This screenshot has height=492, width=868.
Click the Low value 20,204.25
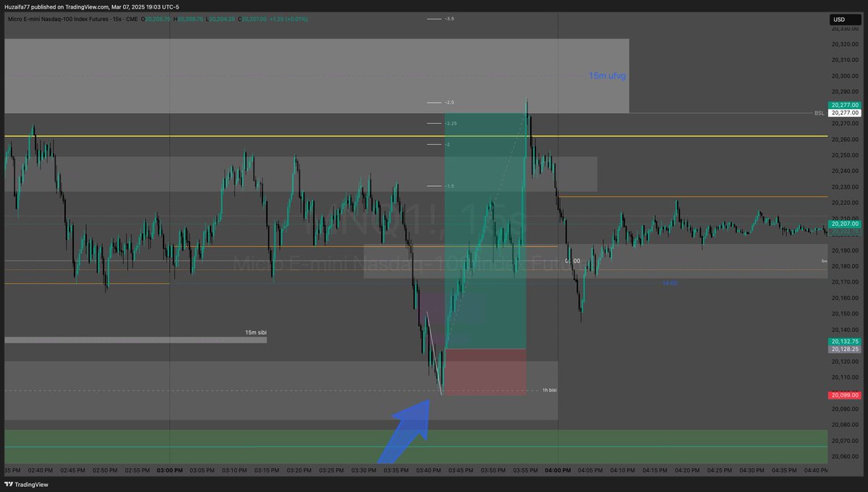coord(223,19)
